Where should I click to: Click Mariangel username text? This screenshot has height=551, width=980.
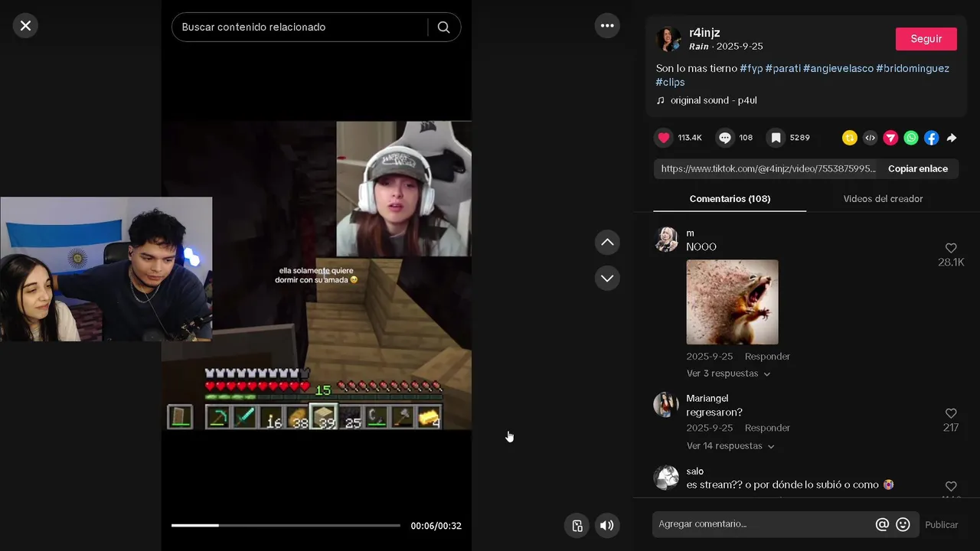coord(707,399)
